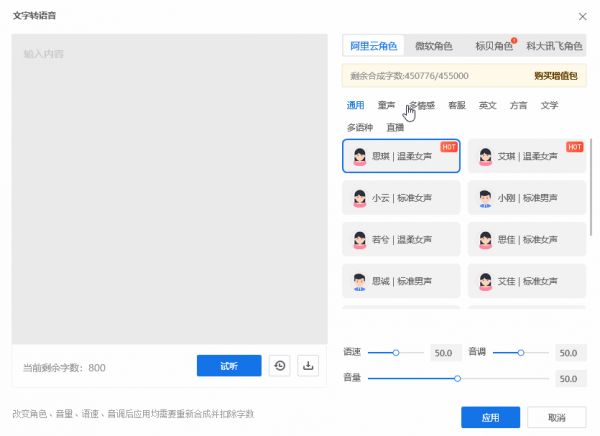Choose voice 思琪 | 温柔女声

(401, 156)
